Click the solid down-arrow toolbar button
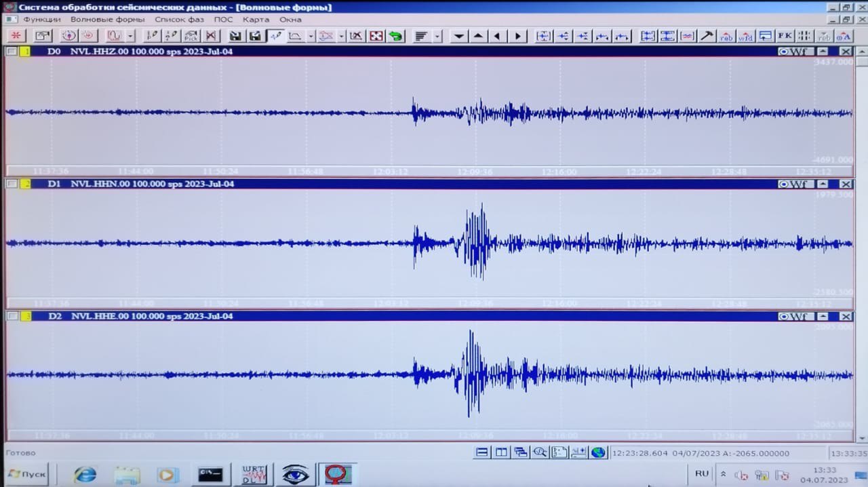 tap(459, 36)
